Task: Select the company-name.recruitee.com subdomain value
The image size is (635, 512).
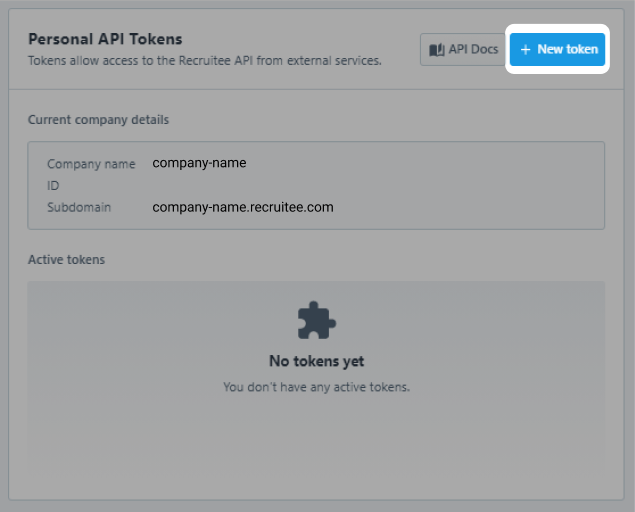Action: tap(243, 208)
